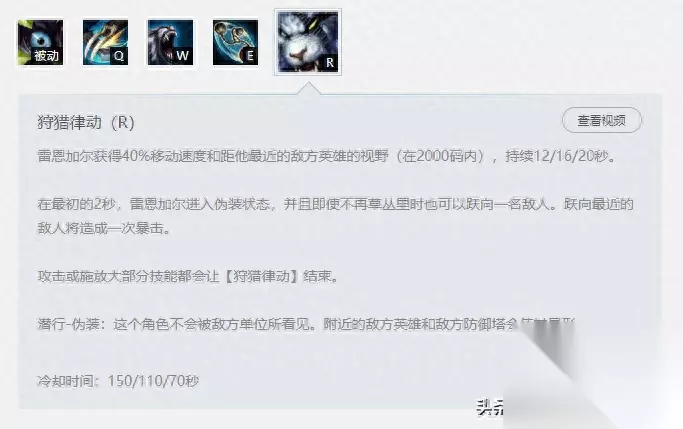Screen dimensions: 683x429
Task: Click the line starting 在最初的2秒
Action: point(335,204)
